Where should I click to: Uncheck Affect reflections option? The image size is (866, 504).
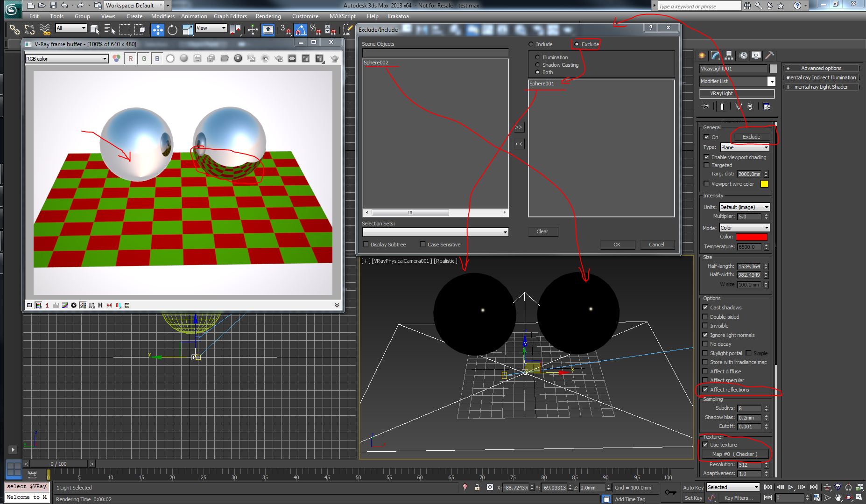click(705, 390)
